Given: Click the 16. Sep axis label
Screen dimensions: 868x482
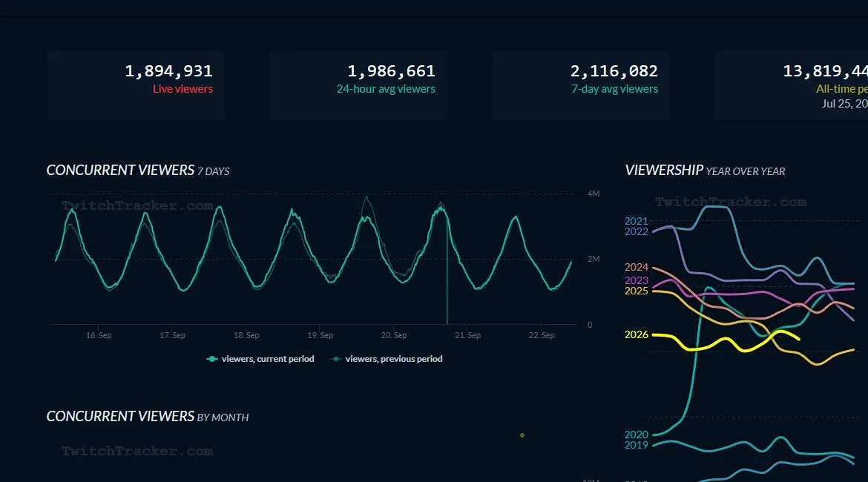Looking at the screenshot, I should pyautogui.click(x=99, y=335).
